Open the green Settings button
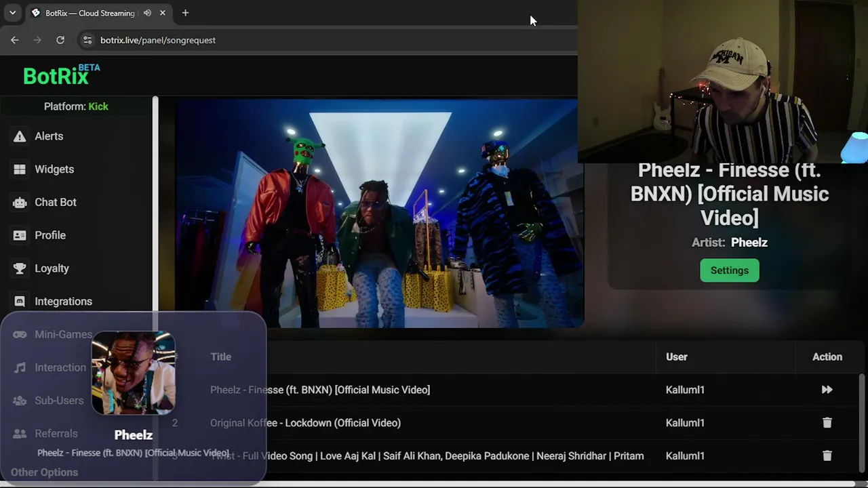This screenshot has width=868, height=488. [x=730, y=270]
